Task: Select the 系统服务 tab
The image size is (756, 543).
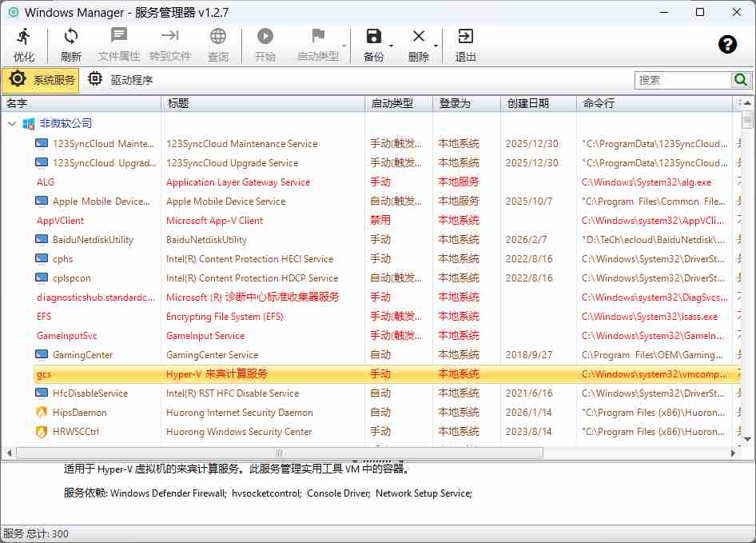Action: pyautogui.click(x=44, y=79)
